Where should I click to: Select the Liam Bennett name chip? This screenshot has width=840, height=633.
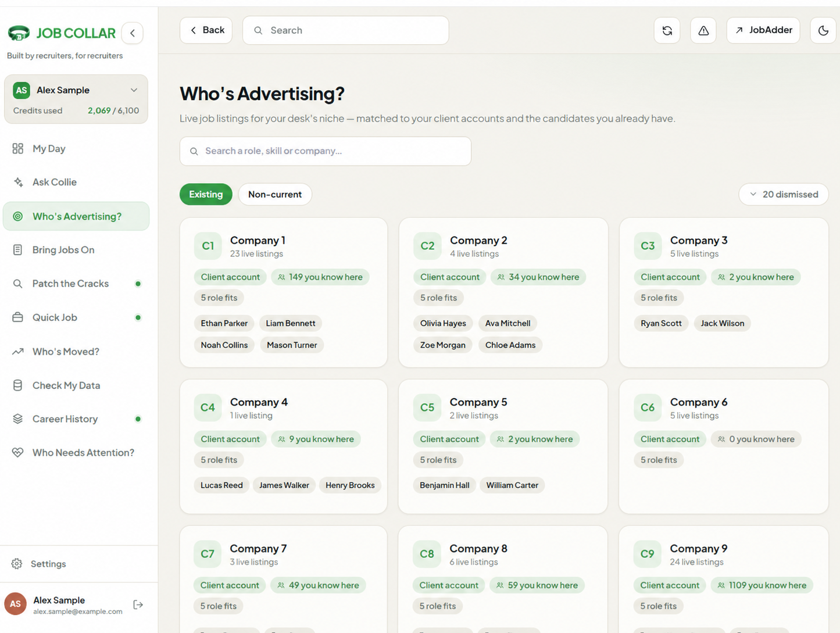[291, 323]
